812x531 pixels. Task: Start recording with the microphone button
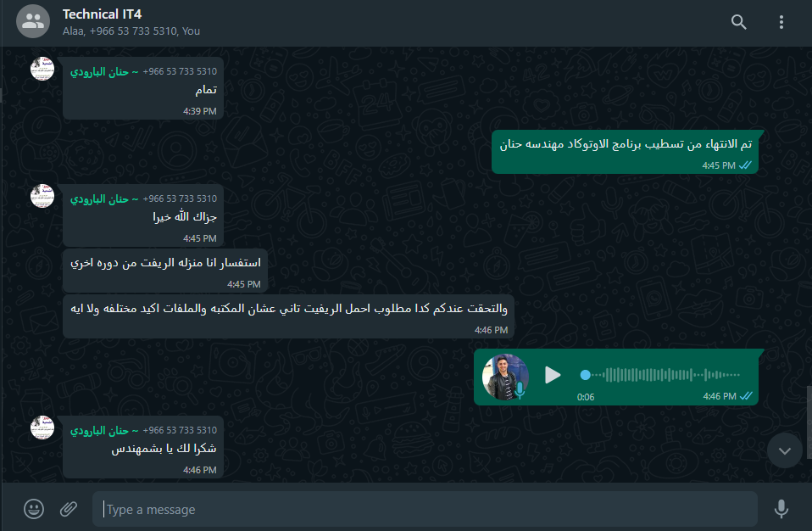[x=781, y=509]
